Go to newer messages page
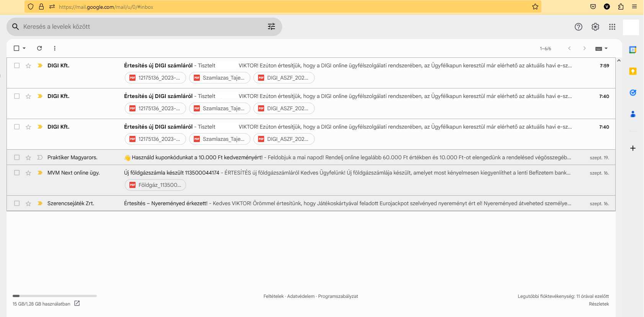 coord(569,48)
